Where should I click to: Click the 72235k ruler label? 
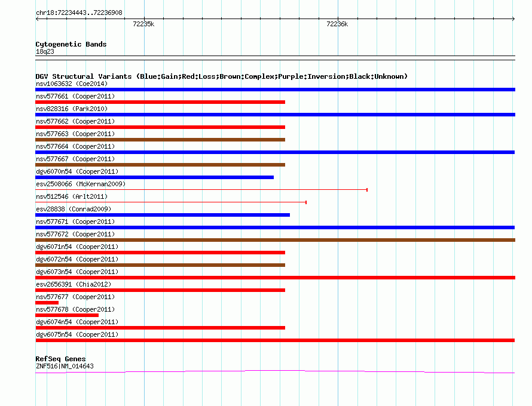pyautogui.click(x=143, y=24)
